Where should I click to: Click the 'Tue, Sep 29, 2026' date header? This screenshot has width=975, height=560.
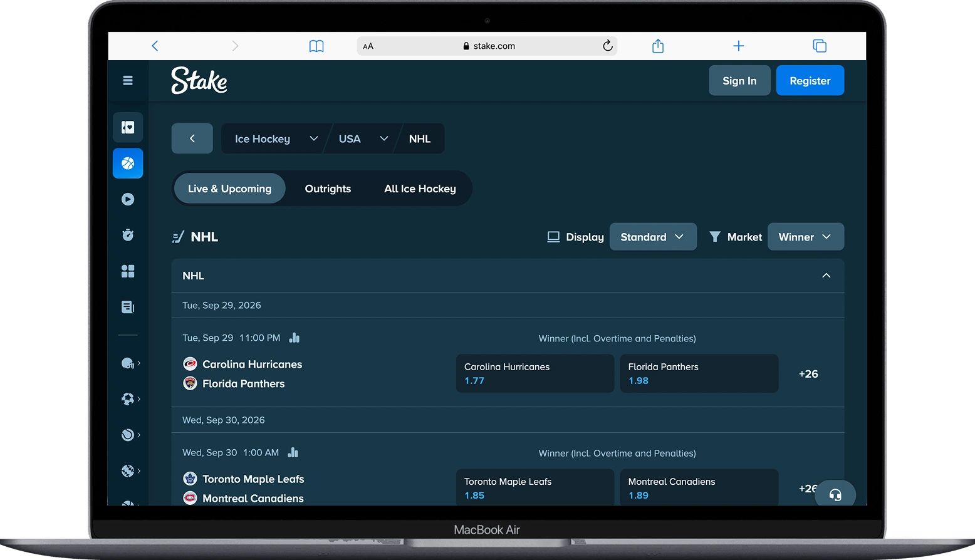pyautogui.click(x=222, y=305)
